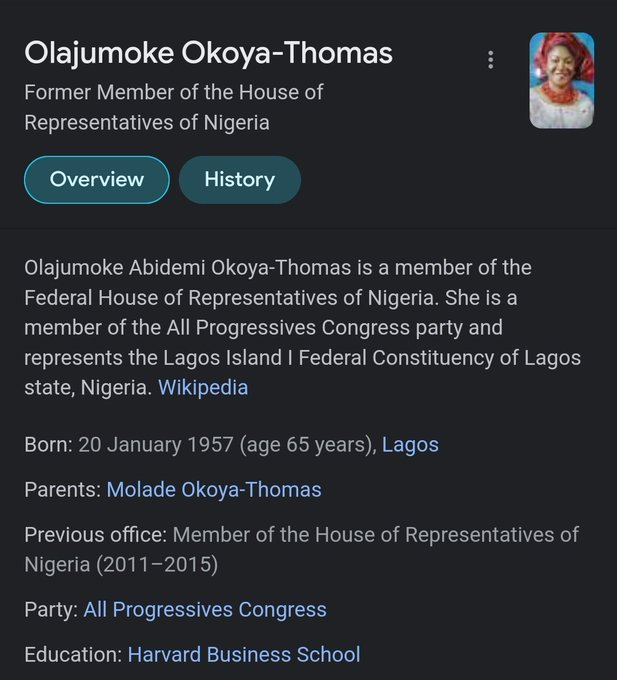
Task: Click the '(2011–2015)' term years text
Action: point(158,564)
